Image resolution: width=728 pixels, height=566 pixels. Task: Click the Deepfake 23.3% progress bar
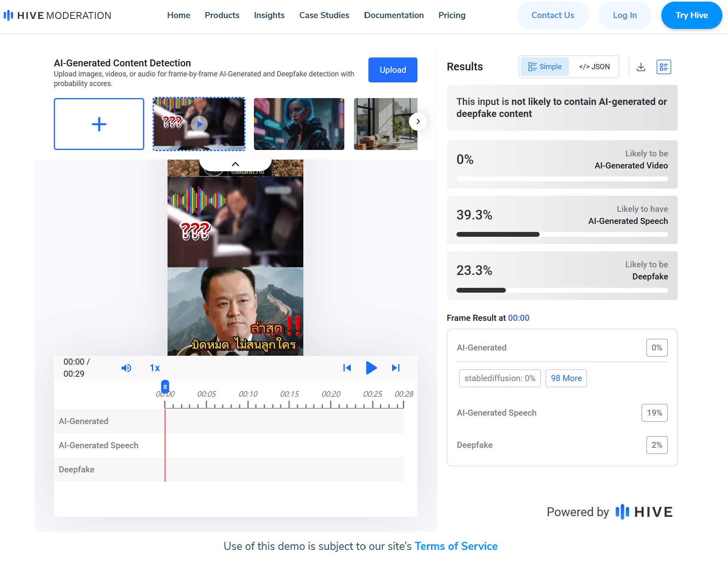(562, 290)
